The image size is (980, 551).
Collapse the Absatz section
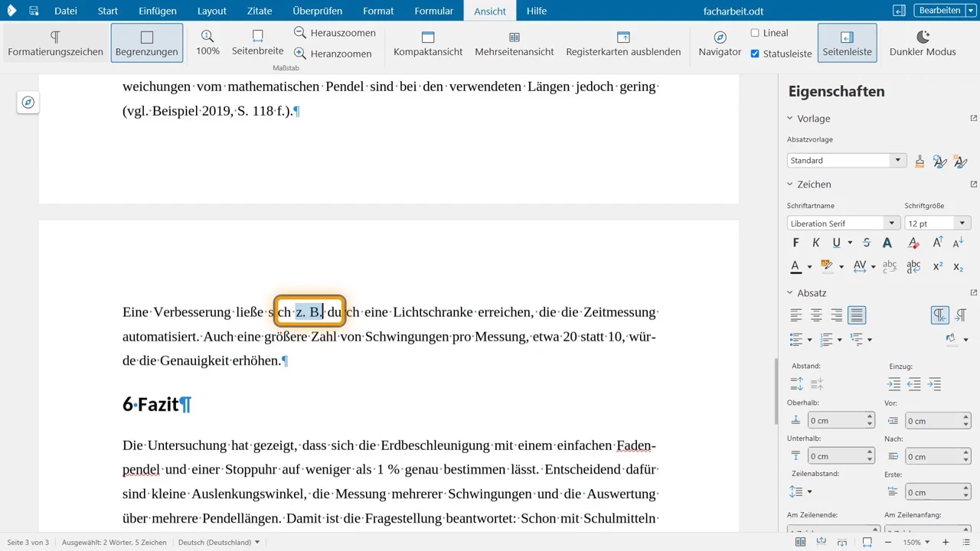click(791, 293)
